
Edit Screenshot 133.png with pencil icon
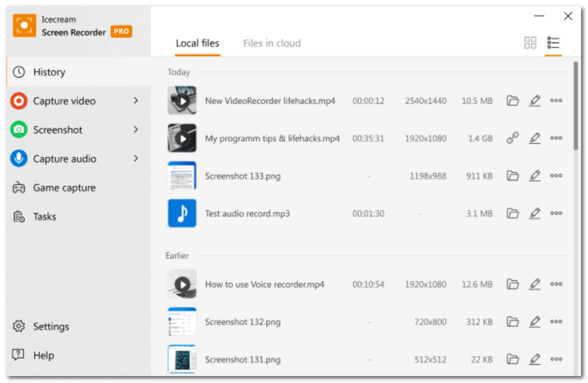click(x=535, y=176)
